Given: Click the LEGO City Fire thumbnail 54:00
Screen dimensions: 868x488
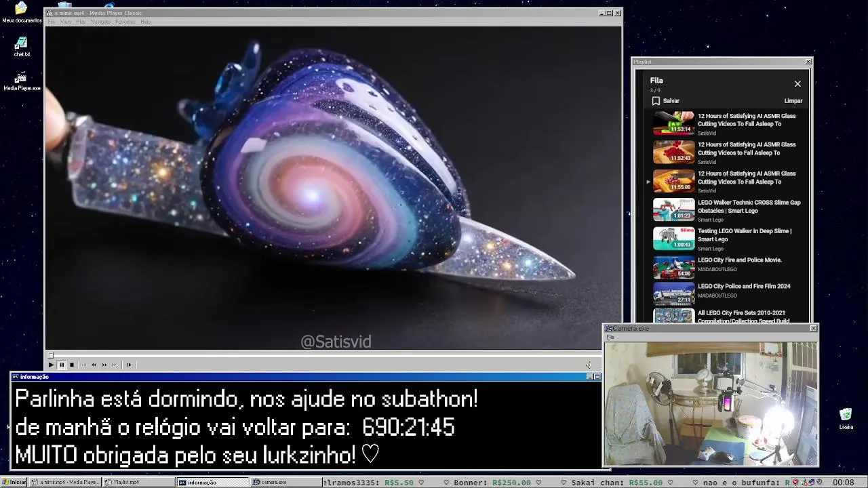Looking at the screenshot, I should pos(673,267).
